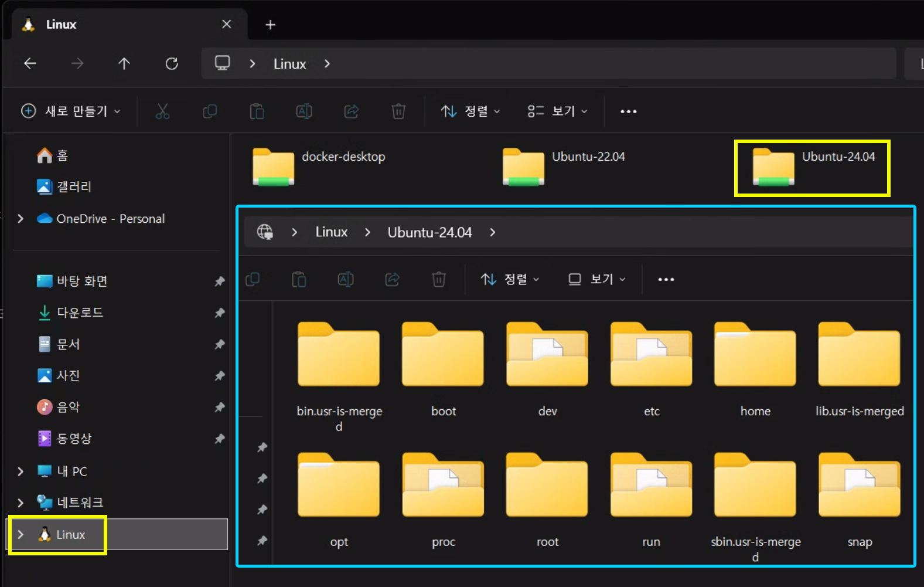Expand the 내 PC tree node

coord(21,471)
